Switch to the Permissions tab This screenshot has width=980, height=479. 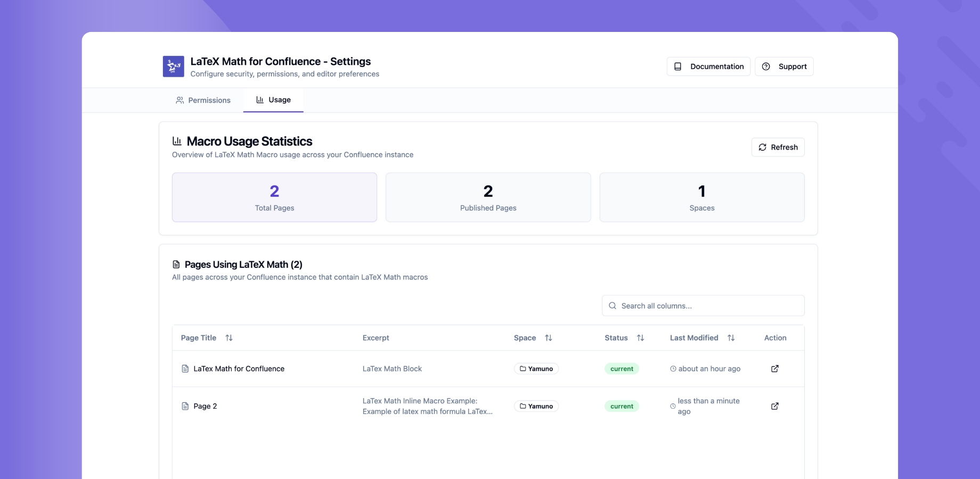(x=203, y=100)
